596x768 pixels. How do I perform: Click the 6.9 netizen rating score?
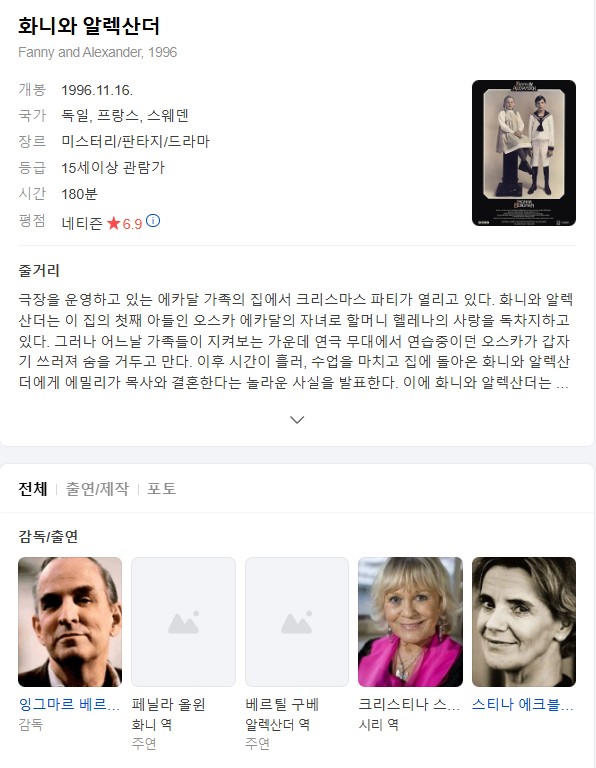tap(132, 224)
